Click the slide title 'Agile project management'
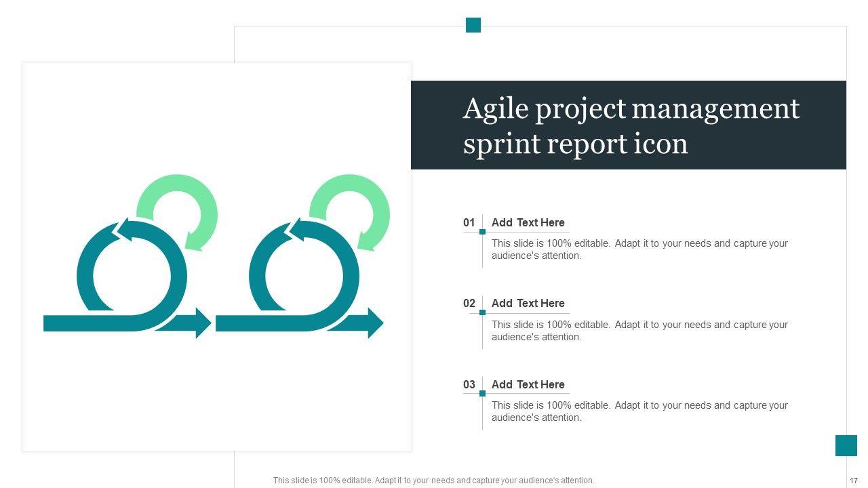 point(631,109)
